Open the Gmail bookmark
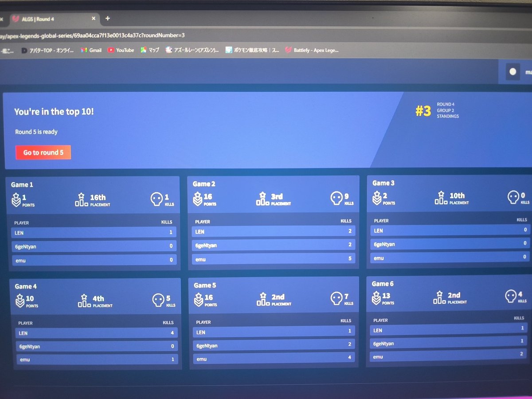The height and width of the screenshot is (399, 532). pyautogui.click(x=91, y=50)
